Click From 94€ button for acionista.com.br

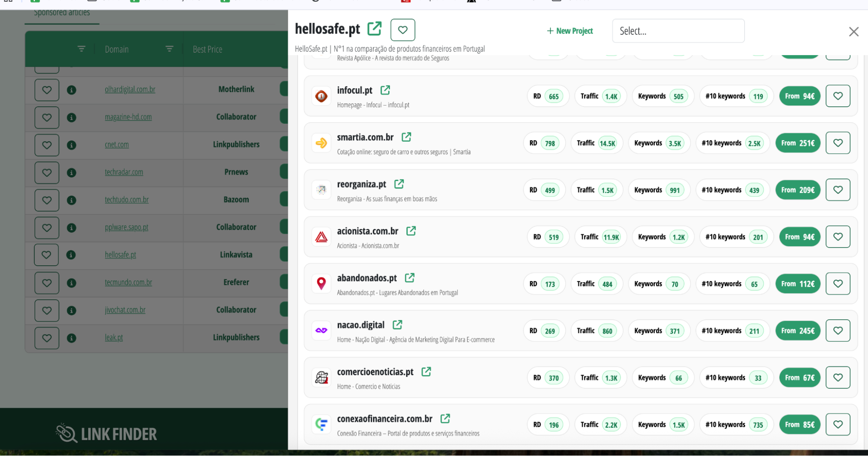coord(800,237)
